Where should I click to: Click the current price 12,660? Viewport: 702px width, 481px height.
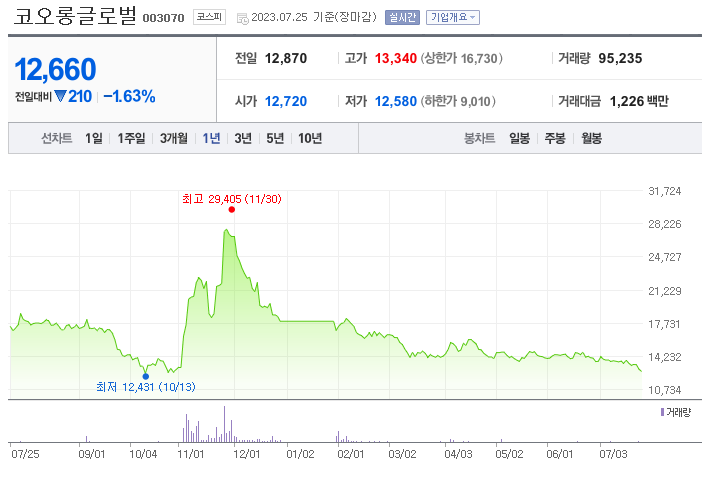pyautogui.click(x=55, y=69)
